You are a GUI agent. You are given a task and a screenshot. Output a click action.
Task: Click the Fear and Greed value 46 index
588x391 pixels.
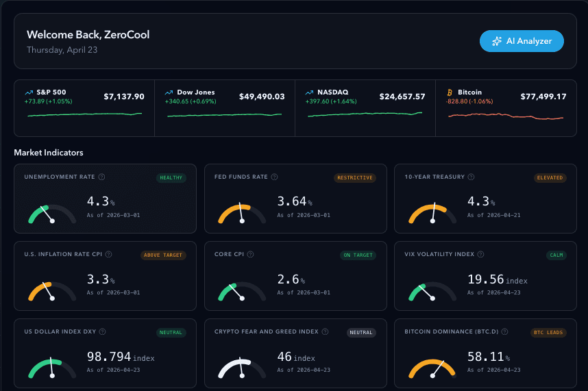click(296, 357)
